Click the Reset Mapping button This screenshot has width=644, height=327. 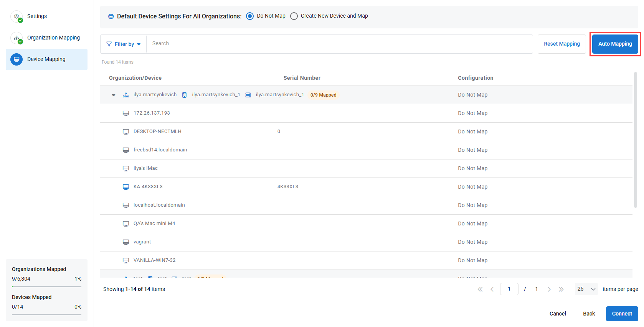click(x=561, y=44)
